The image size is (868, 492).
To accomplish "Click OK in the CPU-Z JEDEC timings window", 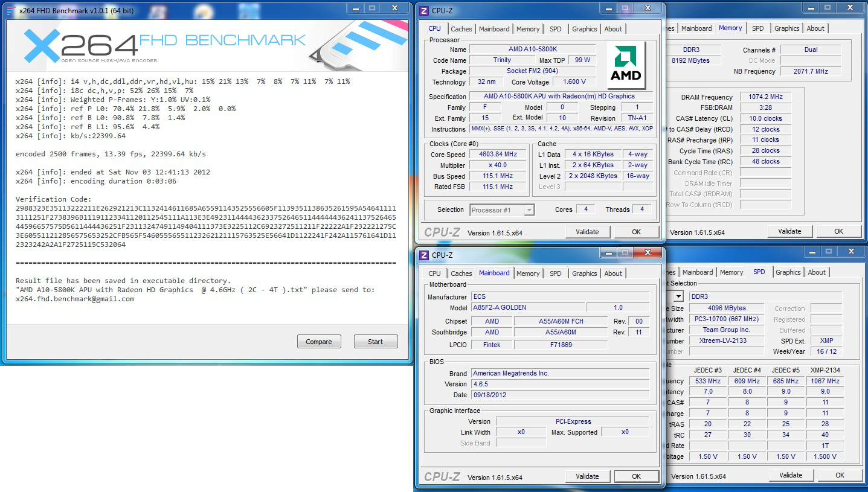I will [x=840, y=475].
